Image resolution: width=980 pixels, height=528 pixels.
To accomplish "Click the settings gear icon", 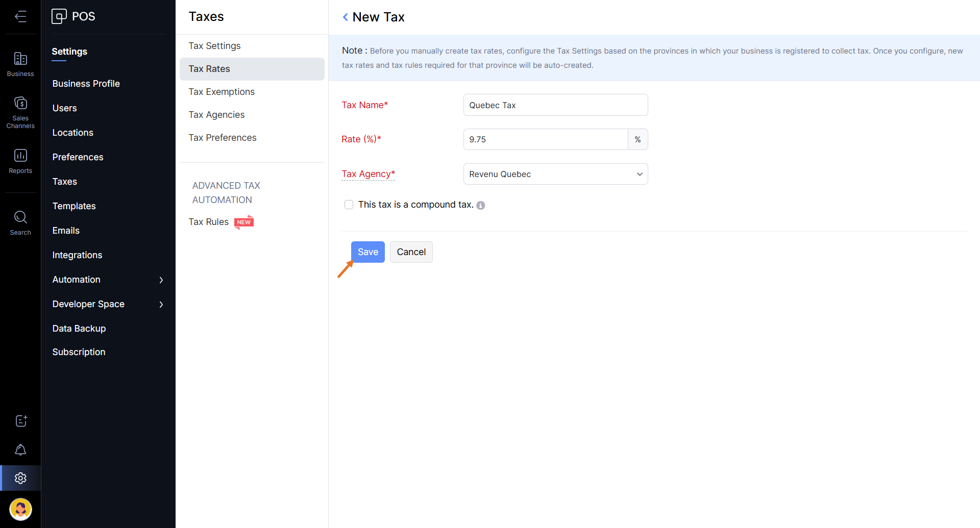I will coord(20,478).
